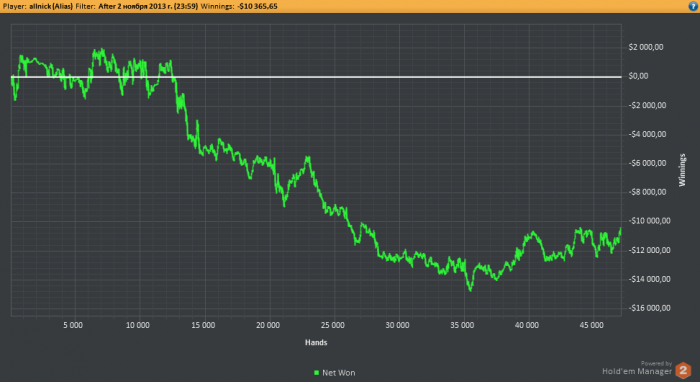Click the '-$10 000,00' y-axis label

[x=649, y=221]
